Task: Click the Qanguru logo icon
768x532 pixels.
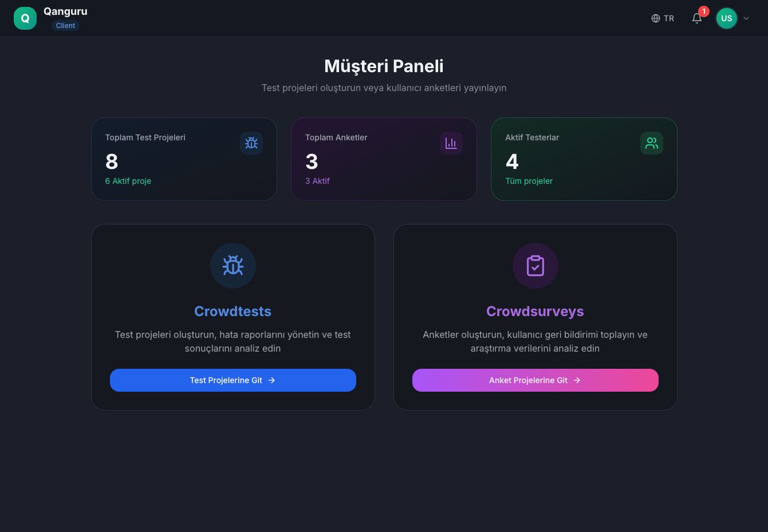Action: [x=25, y=18]
